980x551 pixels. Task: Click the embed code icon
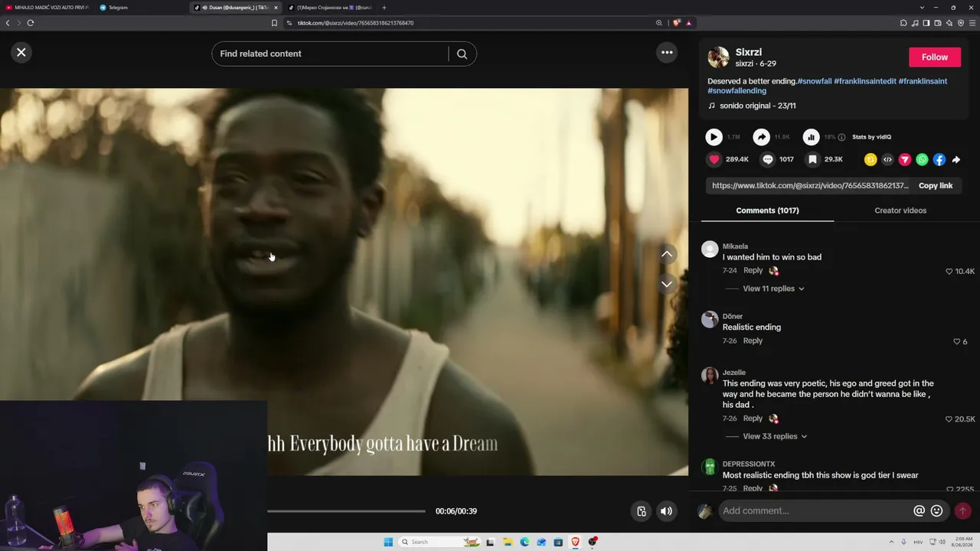point(887,160)
